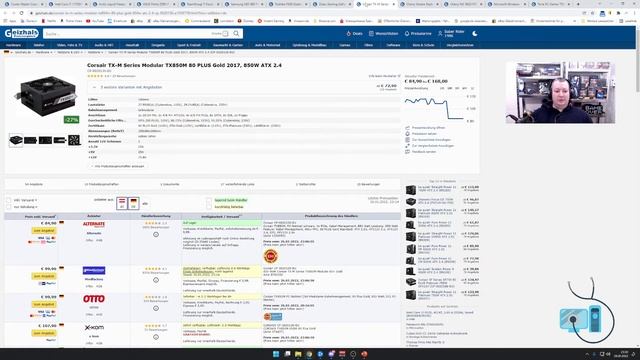Open the Software category menu
This screenshot has height=360, width=640.
(x=393, y=45)
